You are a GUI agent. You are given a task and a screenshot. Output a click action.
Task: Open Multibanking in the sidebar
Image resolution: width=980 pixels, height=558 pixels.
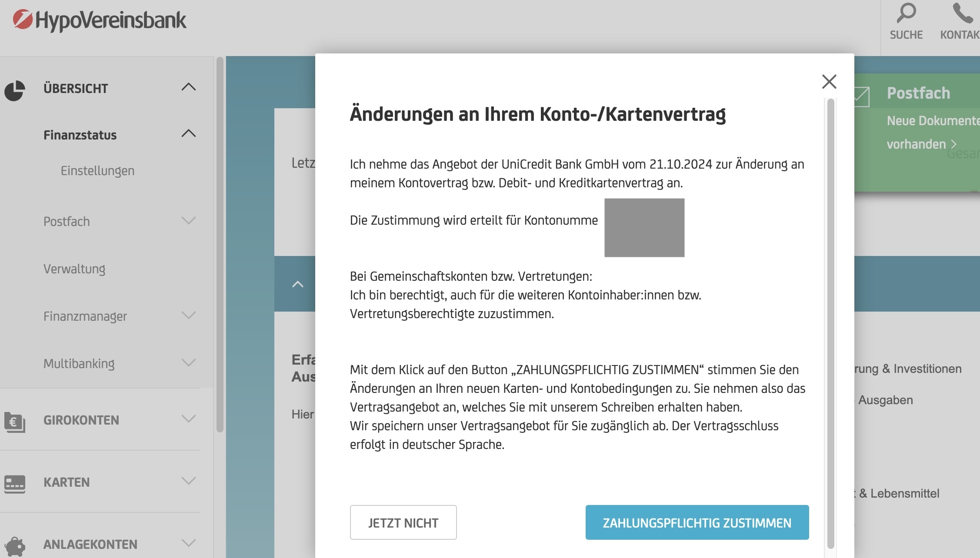79,364
